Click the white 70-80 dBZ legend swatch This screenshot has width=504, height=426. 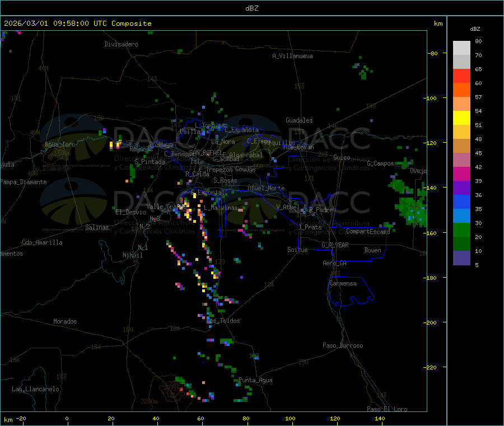coord(461,48)
